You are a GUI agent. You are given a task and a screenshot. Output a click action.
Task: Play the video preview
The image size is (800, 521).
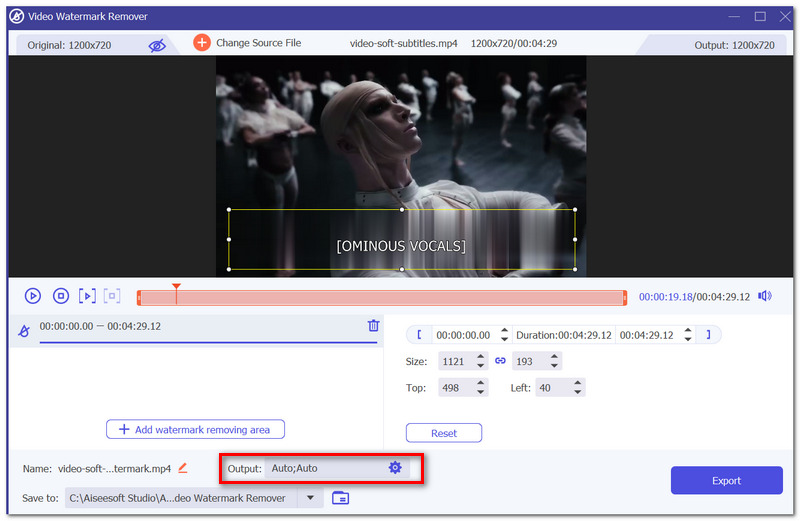tap(33, 296)
